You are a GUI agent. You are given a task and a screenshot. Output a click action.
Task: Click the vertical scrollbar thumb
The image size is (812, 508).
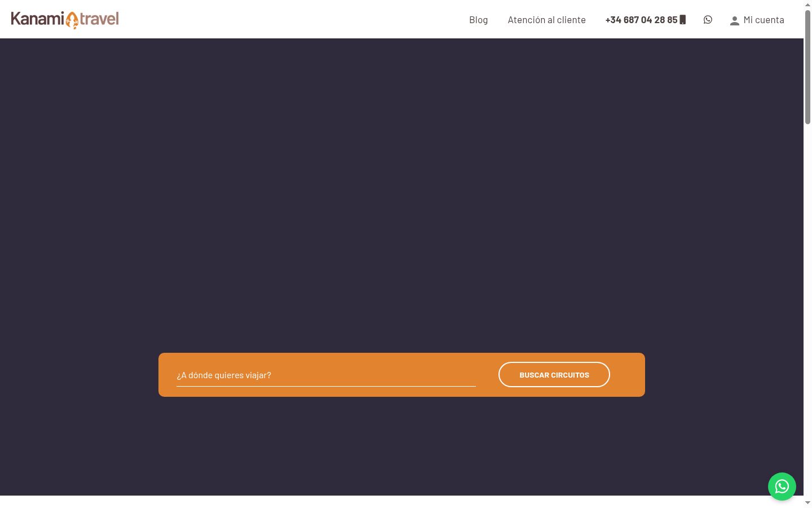click(807, 67)
